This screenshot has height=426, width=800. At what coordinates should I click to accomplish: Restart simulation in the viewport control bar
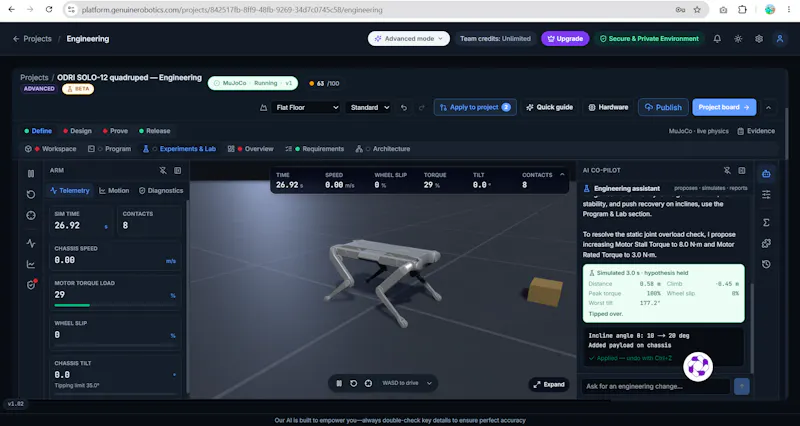tap(353, 383)
